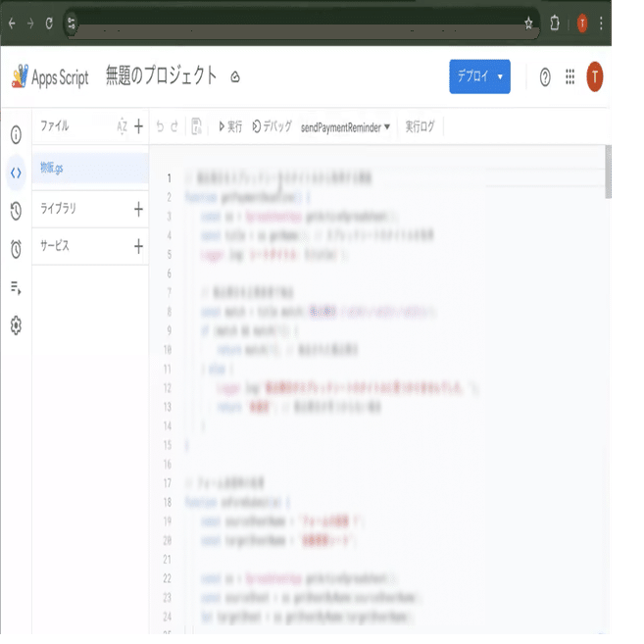Open the Triggers alarm clock icon
644x644 pixels.
[16, 248]
